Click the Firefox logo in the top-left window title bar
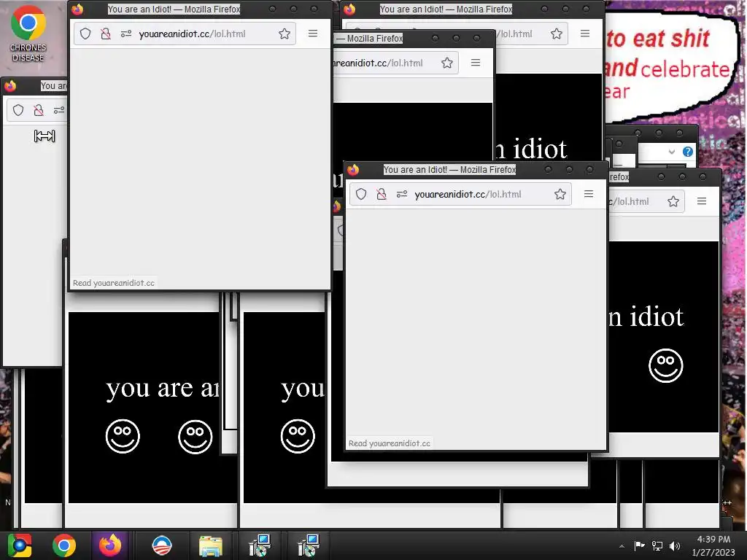This screenshot has width=747, height=560. coord(77,9)
